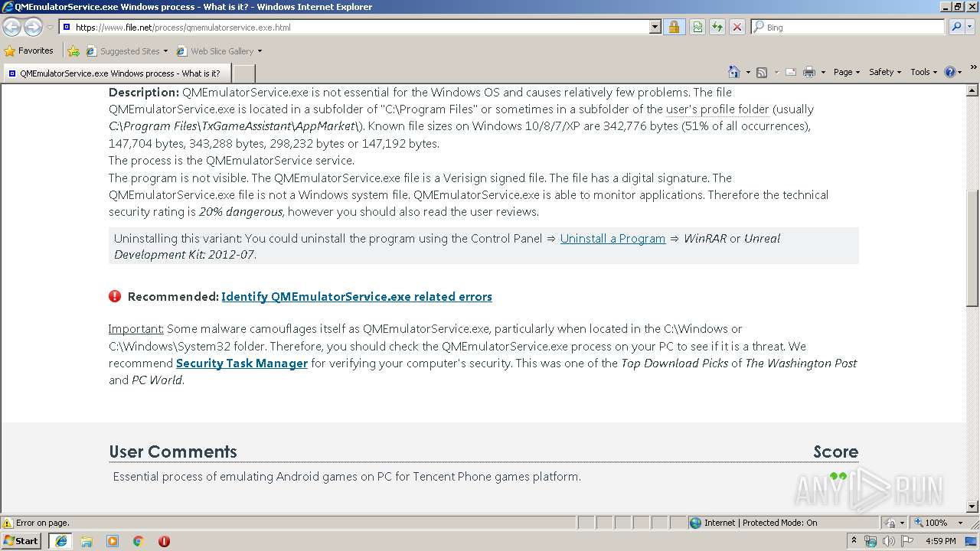Click the clock showing 4:59 PM
Screen dimensions: 980x551
coord(940,541)
